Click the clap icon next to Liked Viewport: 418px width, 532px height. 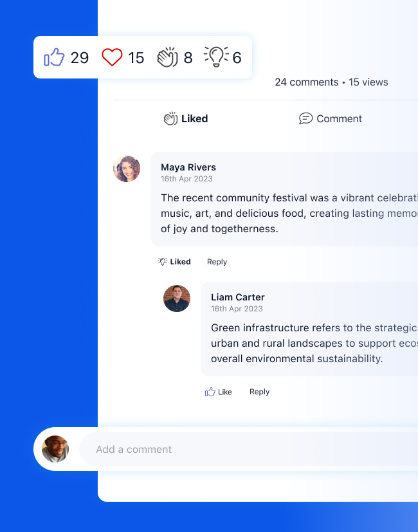pos(169,118)
